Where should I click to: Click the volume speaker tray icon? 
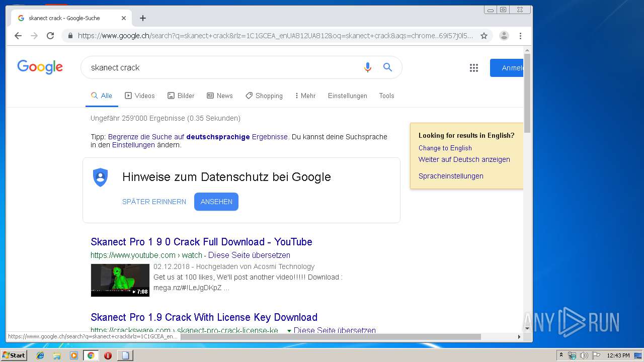(x=584, y=355)
